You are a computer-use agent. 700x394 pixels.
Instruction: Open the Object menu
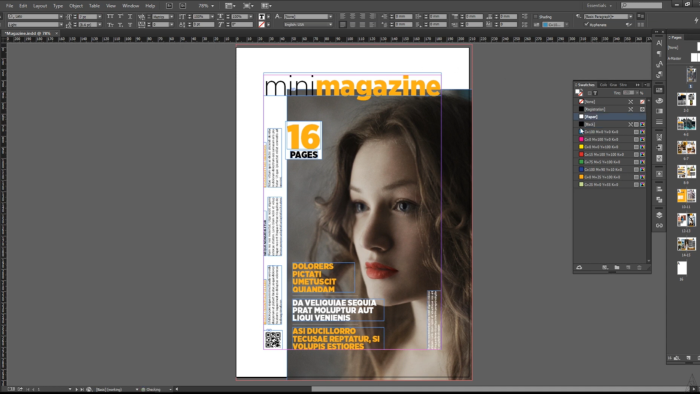tap(76, 6)
